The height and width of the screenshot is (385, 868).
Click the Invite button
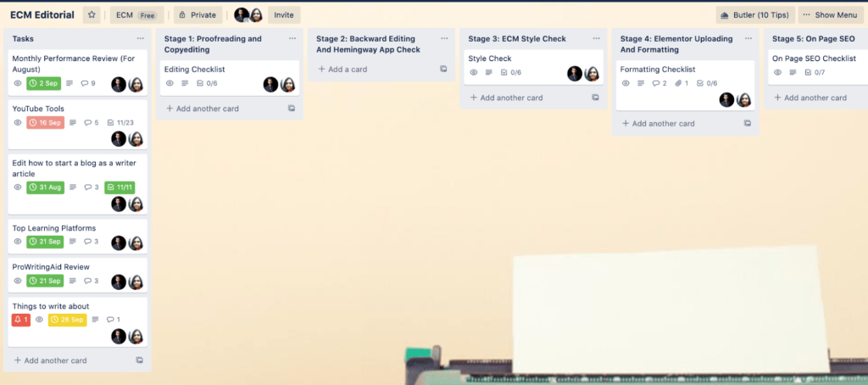(x=284, y=15)
